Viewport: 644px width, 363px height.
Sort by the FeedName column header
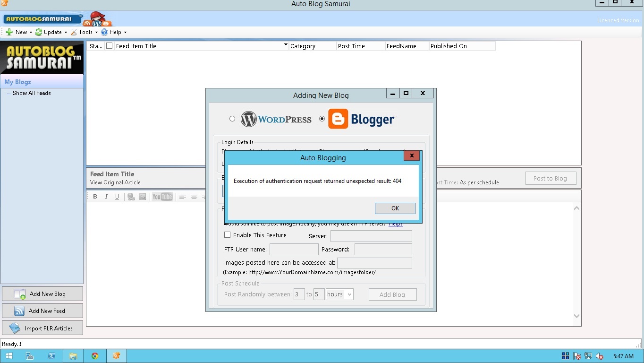(407, 46)
